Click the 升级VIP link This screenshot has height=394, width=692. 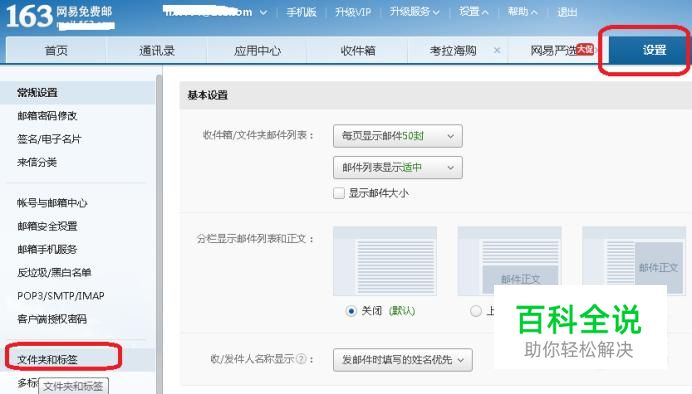coord(353,12)
